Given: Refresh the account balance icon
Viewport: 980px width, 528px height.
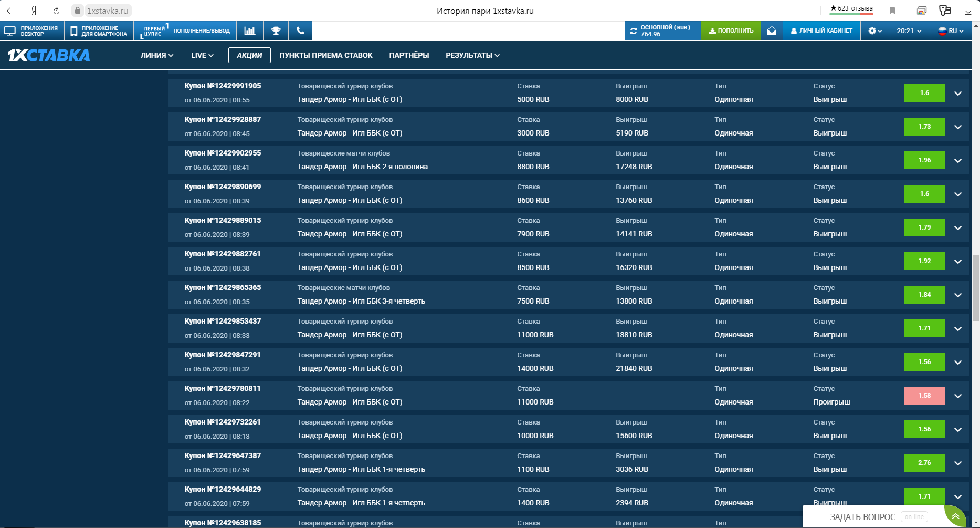Looking at the screenshot, I should [x=634, y=31].
